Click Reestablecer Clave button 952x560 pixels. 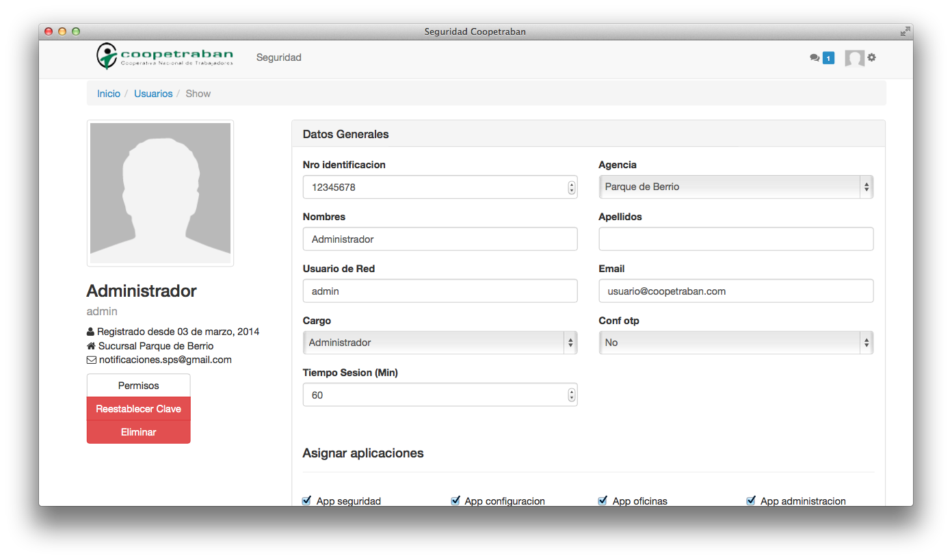click(138, 409)
